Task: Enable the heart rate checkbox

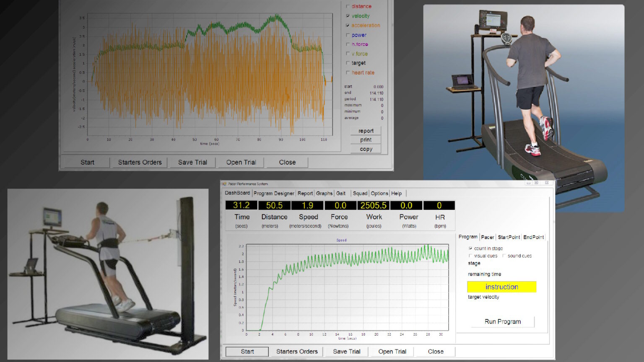Action: (348, 72)
